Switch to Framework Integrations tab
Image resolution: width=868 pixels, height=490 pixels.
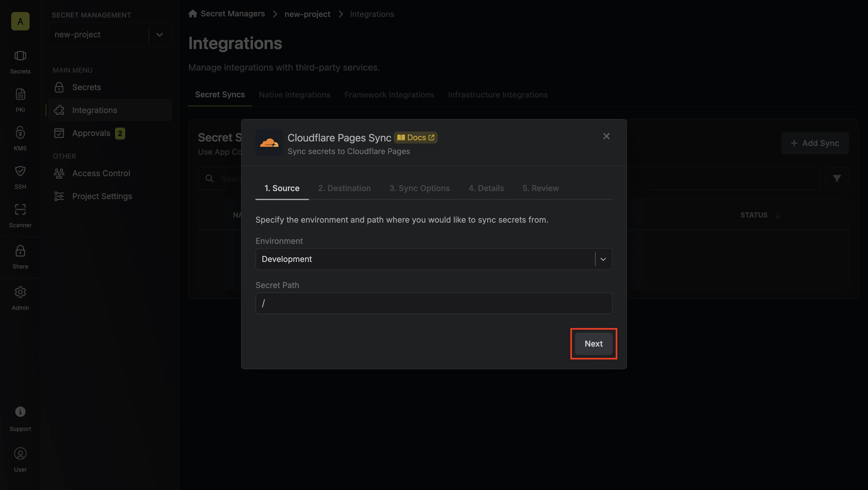pyautogui.click(x=389, y=95)
